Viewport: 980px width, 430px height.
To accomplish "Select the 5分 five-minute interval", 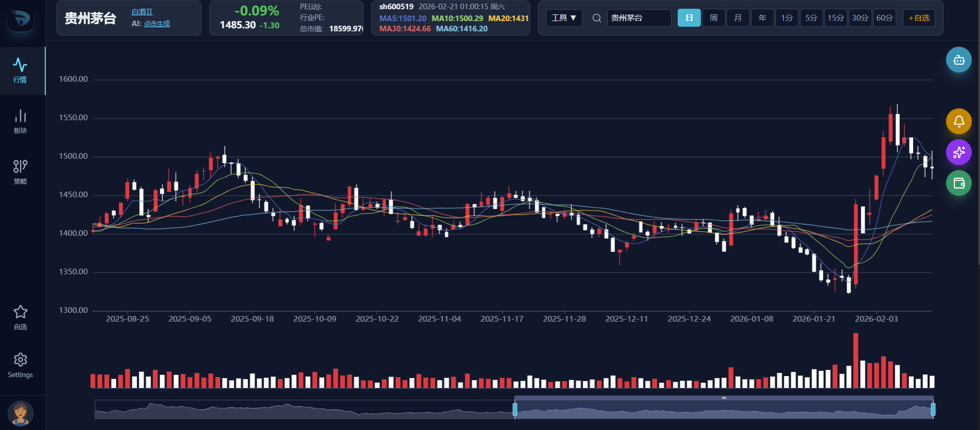I will point(811,18).
